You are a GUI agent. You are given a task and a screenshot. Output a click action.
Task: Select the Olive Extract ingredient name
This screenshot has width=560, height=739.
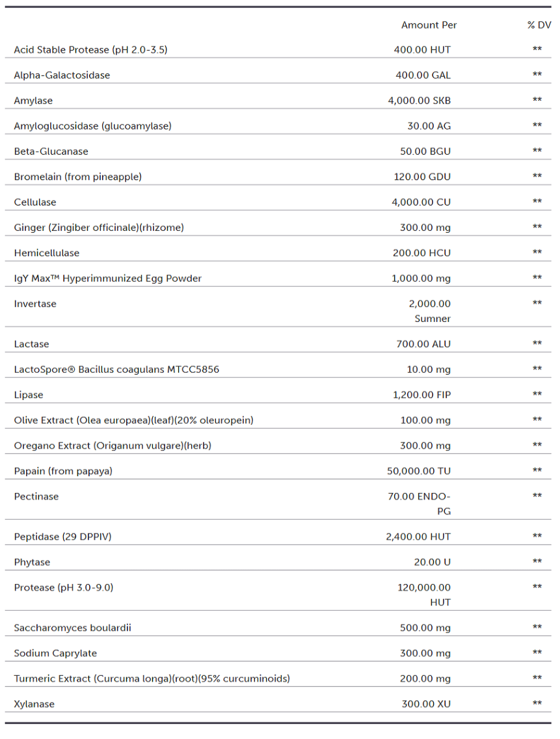pos(133,420)
